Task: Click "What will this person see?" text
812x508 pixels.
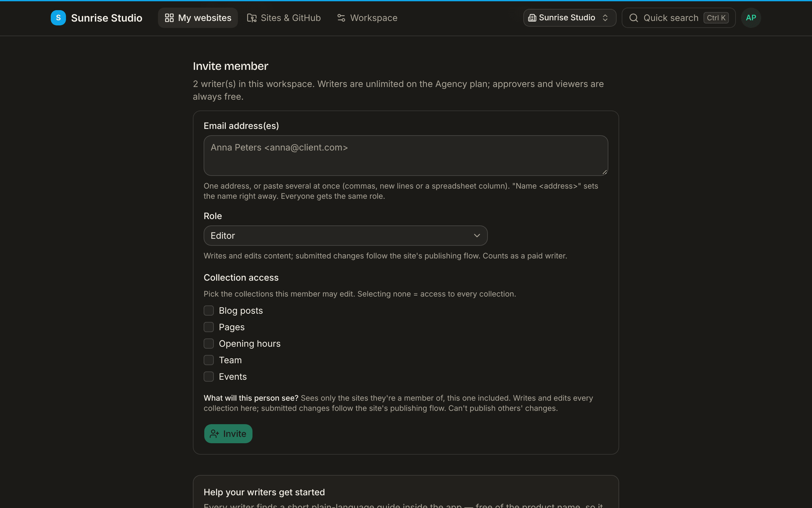Action: click(251, 398)
